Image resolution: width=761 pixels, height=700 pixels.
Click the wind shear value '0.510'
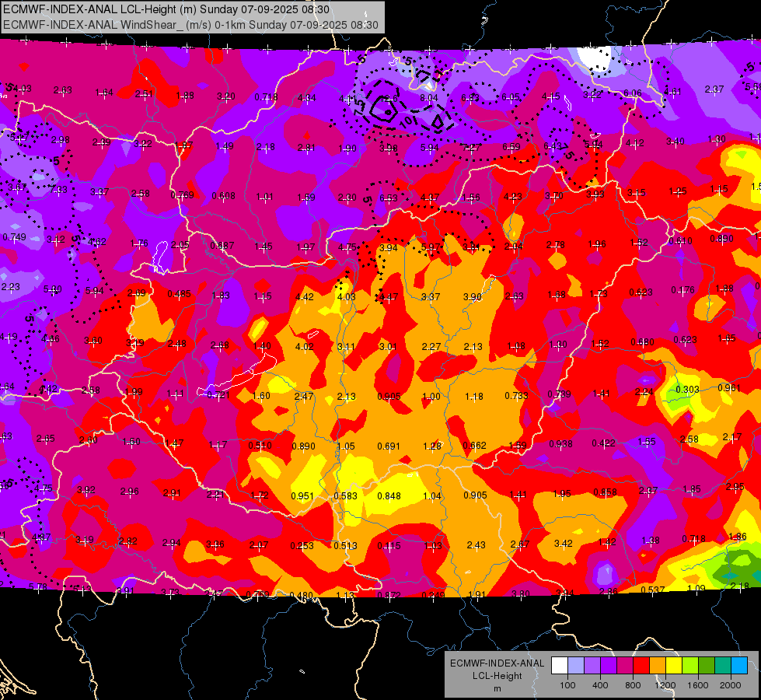pyautogui.click(x=260, y=446)
